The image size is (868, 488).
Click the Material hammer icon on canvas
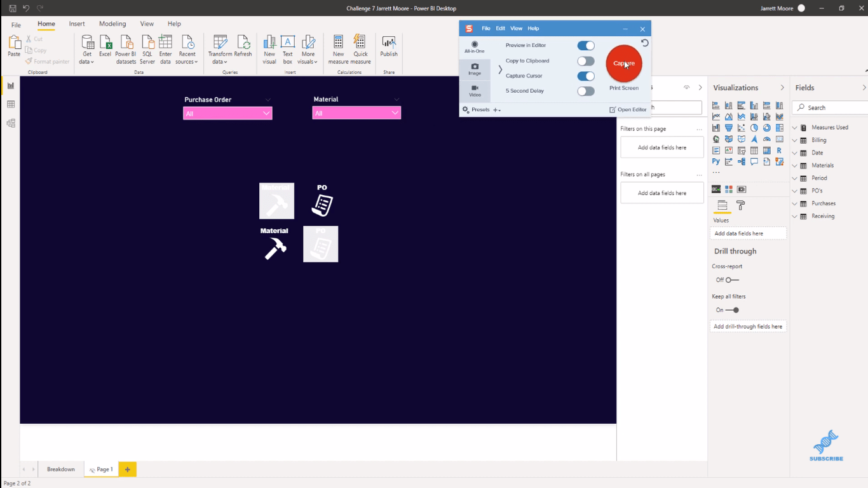tap(275, 244)
